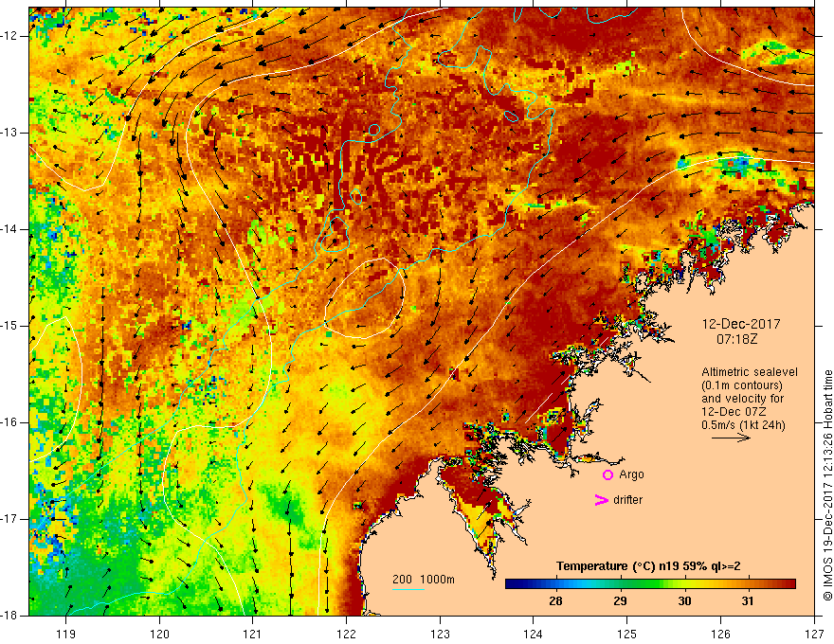Click the 'Altimetric sealevel' caption text
Screen dimensions: 834x644
(750, 372)
